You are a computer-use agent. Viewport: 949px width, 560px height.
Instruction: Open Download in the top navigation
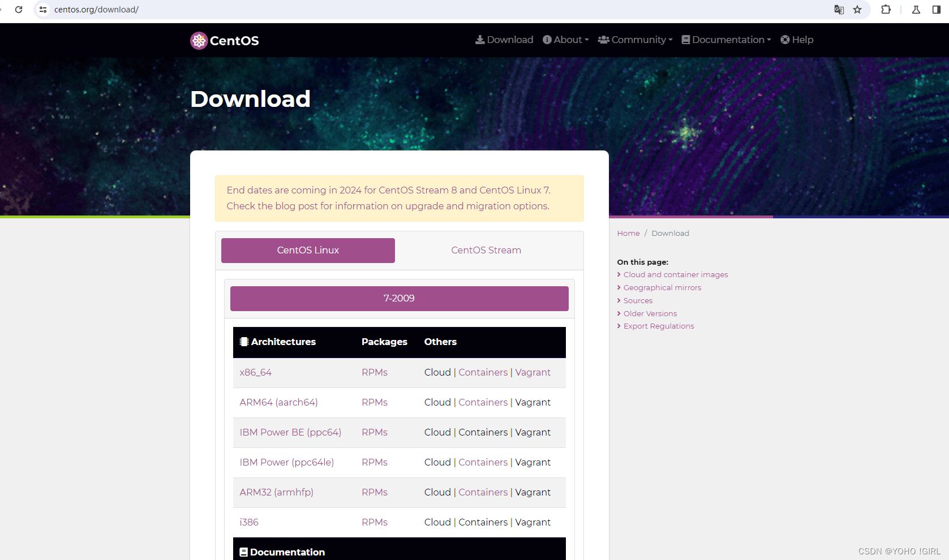504,40
